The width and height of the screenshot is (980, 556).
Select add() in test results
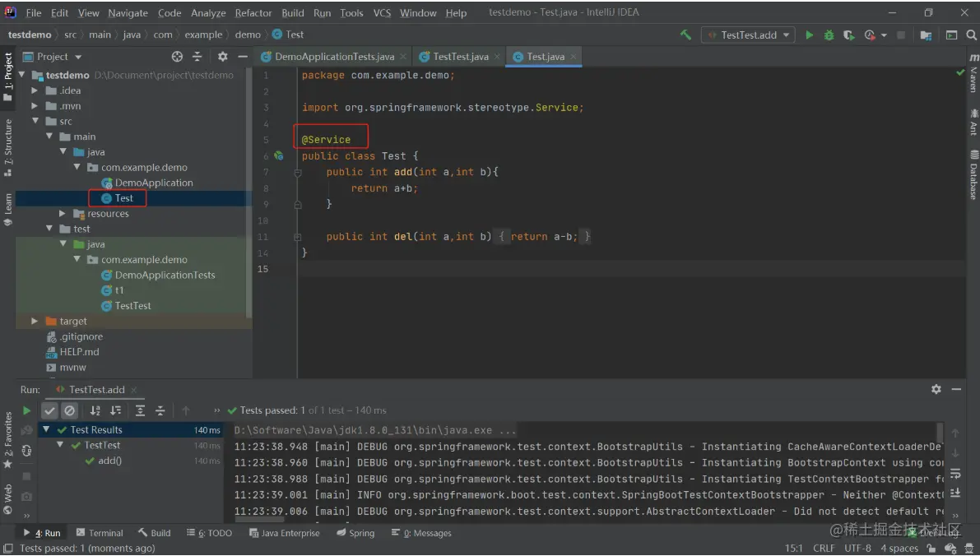tap(110, 461)
